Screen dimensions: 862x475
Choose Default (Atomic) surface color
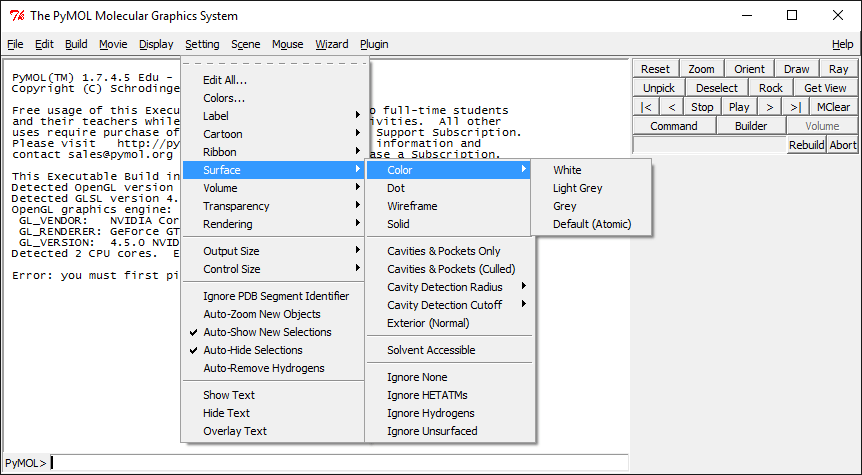coord(591,224)
